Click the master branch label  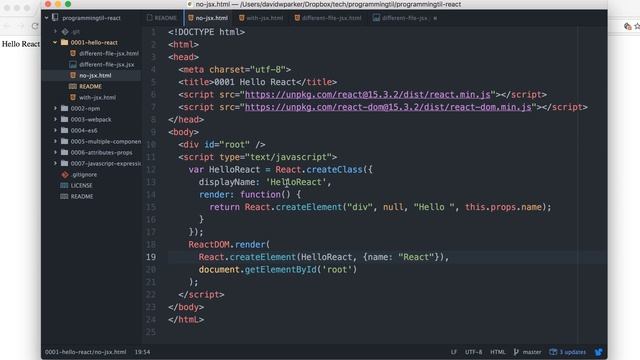pos(532,352)
